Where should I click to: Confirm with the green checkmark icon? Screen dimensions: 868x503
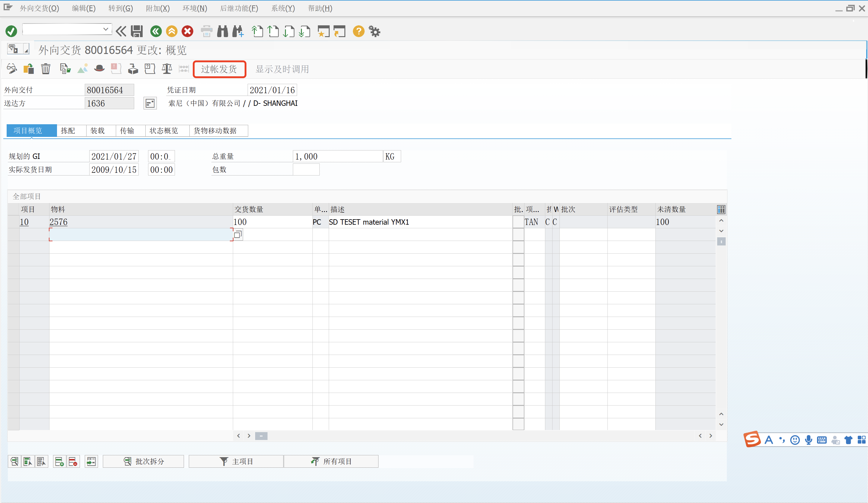click(11, 31)
